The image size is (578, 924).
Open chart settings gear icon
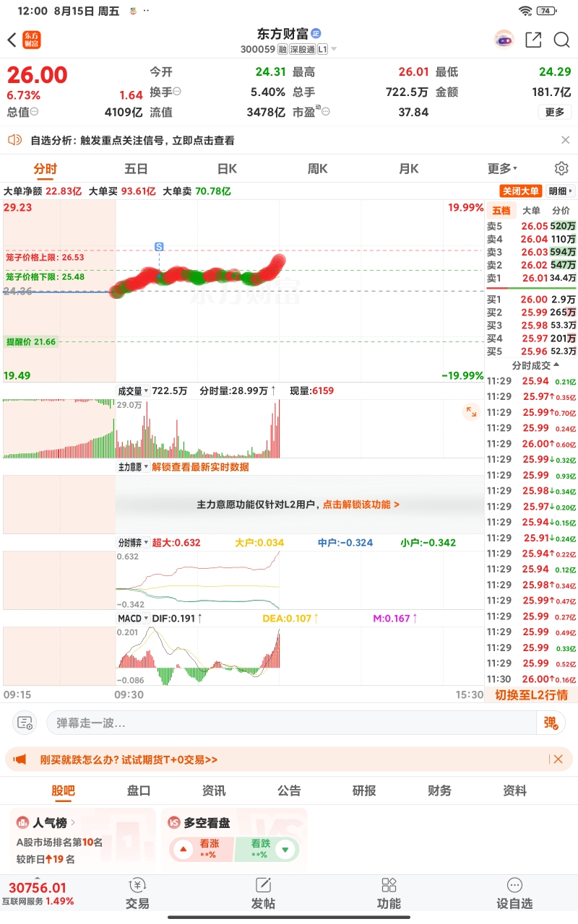561,168
